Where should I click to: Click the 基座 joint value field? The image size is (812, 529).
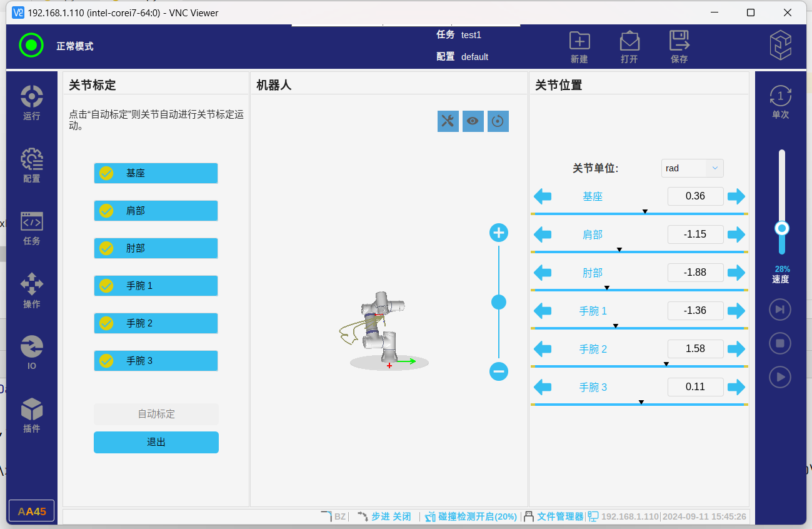[695, 196]
